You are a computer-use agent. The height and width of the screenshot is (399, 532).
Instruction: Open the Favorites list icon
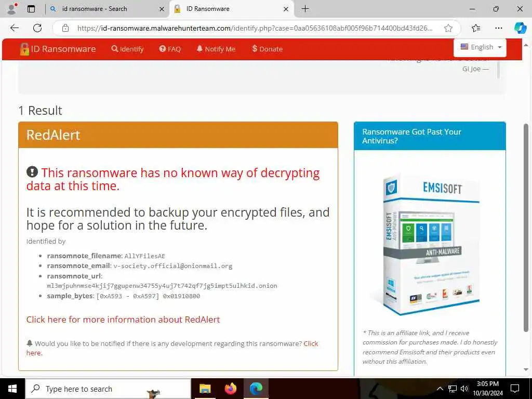(476, 28)
